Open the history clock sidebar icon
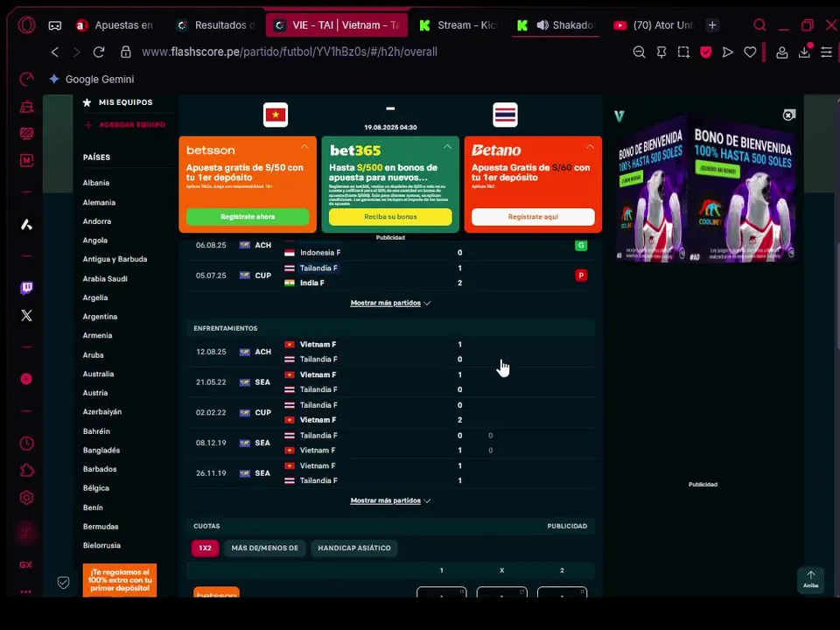 pyautogui.click(x=26, y=444)
